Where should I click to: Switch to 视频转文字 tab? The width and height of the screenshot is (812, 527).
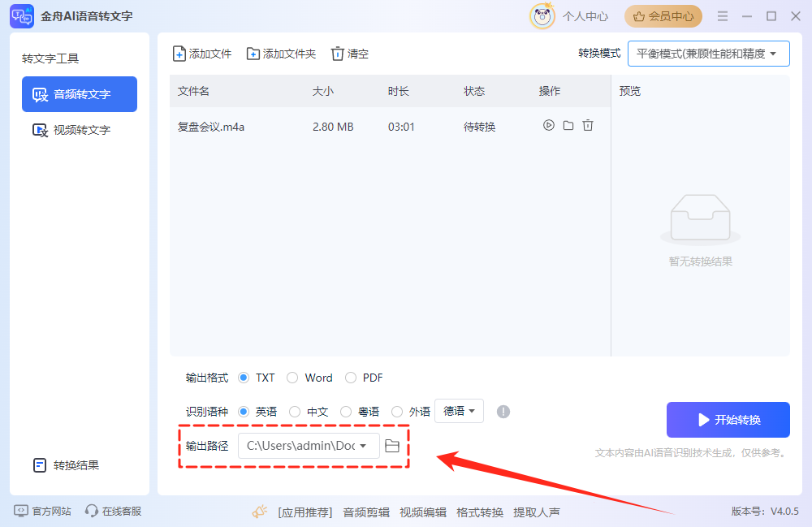click(x=80, y=130)
